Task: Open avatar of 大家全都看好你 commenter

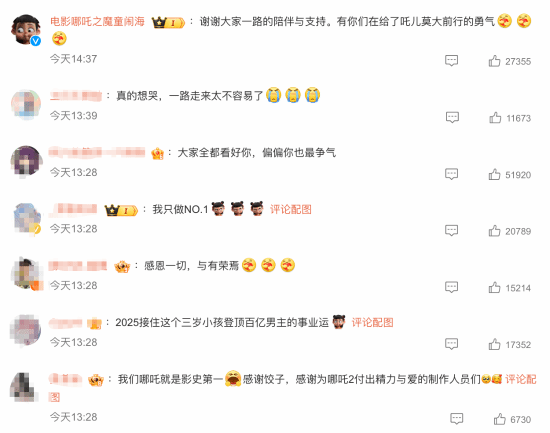Action: (26, 161)
